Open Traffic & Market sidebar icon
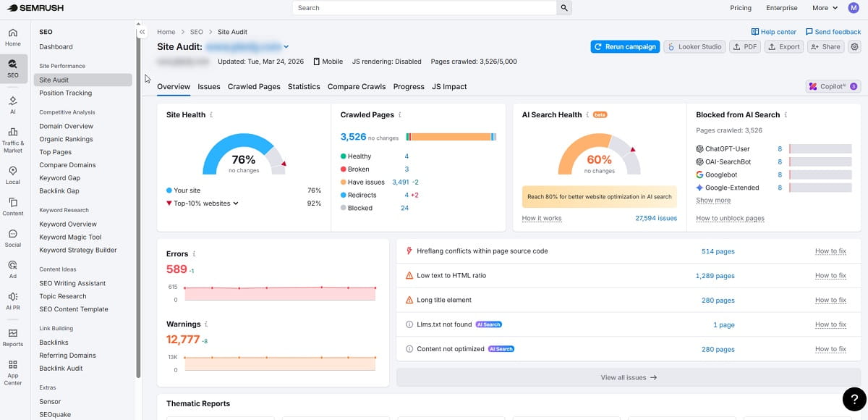This screenshot has width=868, height=420. (13, 139)
